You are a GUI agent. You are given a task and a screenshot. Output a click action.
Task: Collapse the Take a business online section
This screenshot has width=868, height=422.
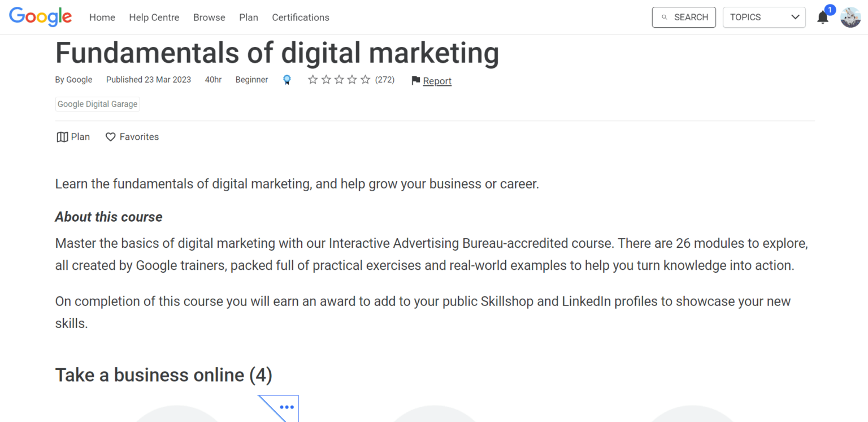point(163,374)
